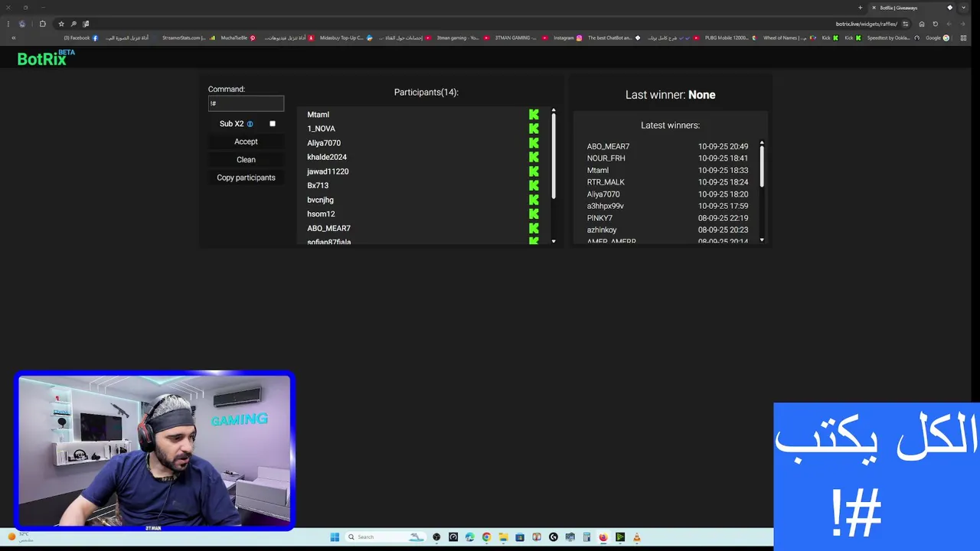Click the latest winners scrollbar thumb
980x551 pixels.
point(762,167)
